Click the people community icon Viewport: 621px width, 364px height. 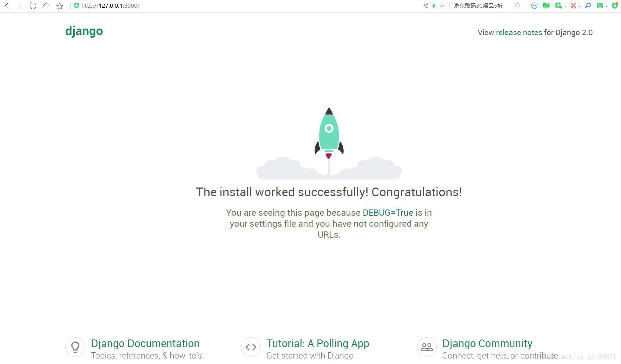[x=427, y=347]
